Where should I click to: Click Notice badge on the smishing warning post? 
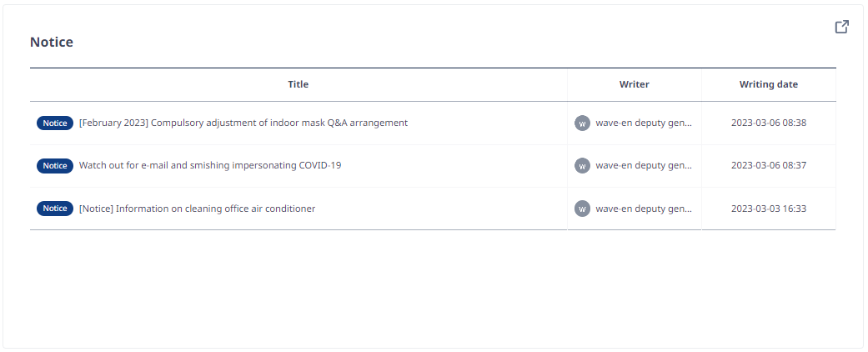(x=55, y=165)
